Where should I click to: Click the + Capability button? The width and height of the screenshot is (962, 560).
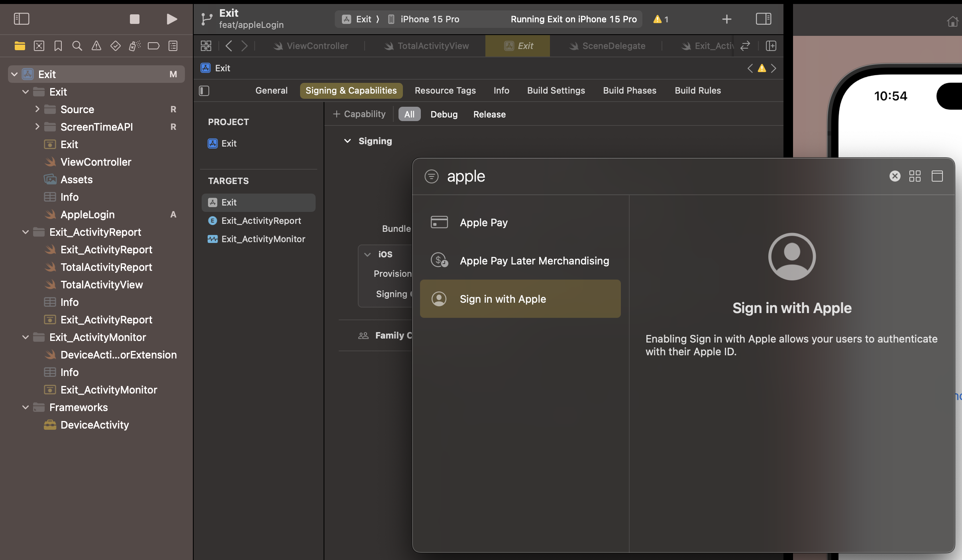(x=359, y=114)
